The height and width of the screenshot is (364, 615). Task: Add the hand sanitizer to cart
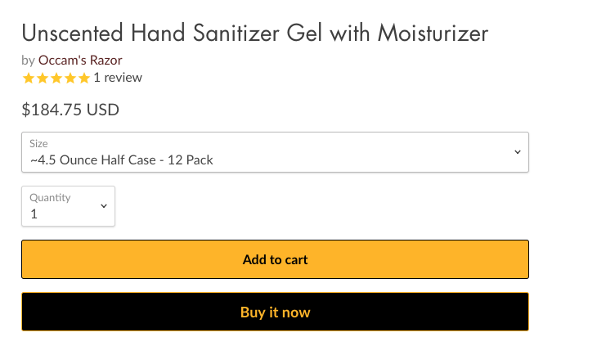275,259
